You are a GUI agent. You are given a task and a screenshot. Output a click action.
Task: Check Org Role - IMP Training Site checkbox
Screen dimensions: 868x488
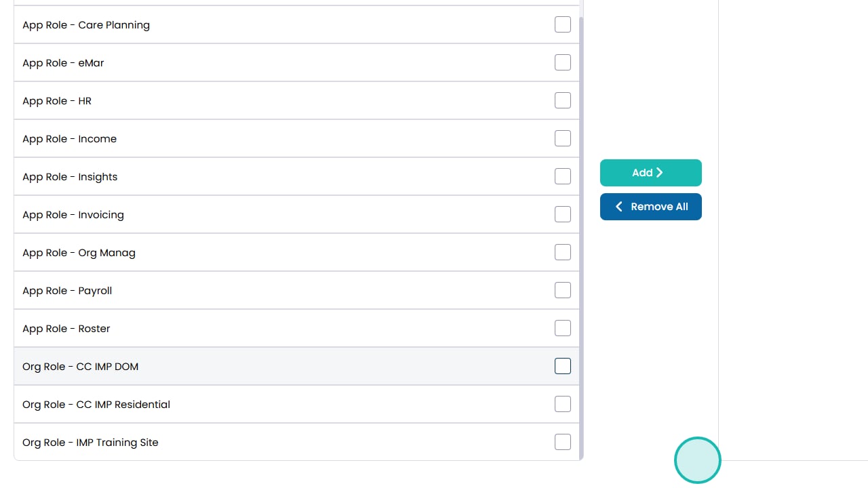click(x=563, y=442)
